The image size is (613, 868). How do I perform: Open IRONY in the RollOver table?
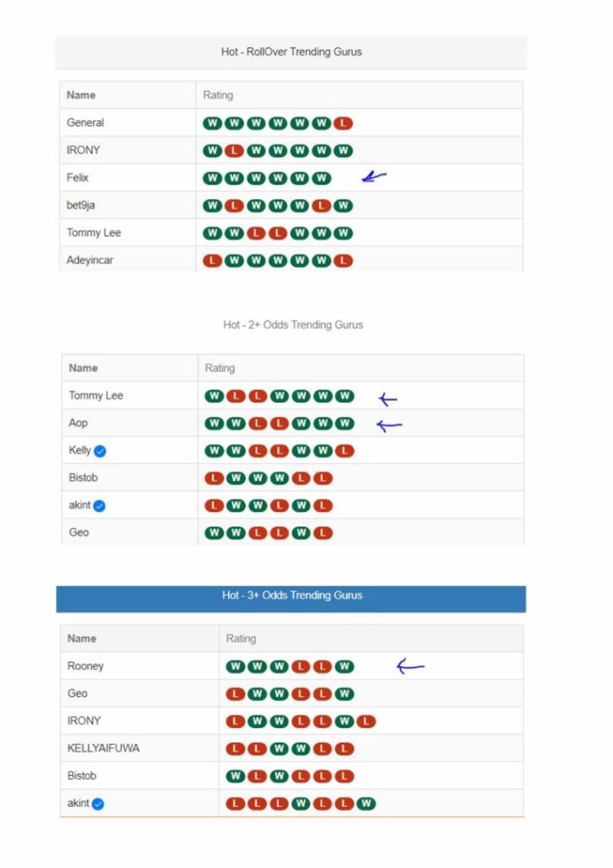84,151
